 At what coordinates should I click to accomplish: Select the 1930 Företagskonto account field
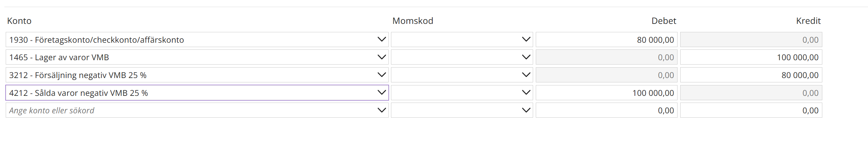point(189,40)
